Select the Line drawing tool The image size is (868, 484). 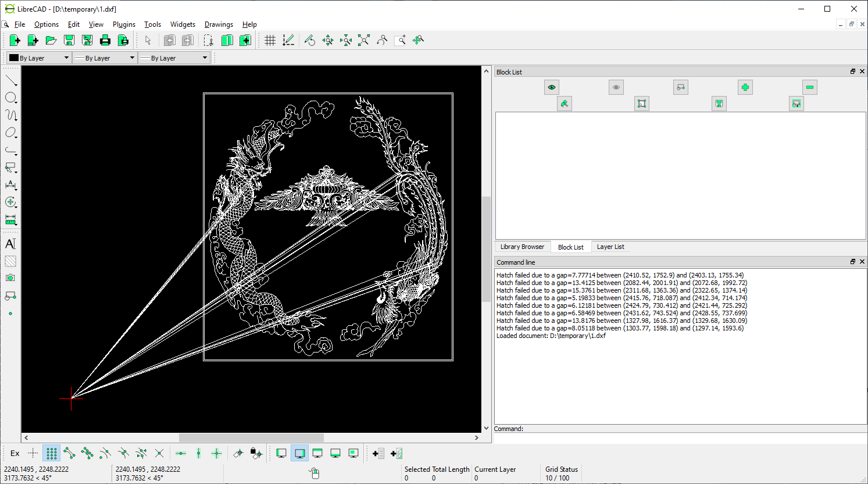click(x=11, y=80)
